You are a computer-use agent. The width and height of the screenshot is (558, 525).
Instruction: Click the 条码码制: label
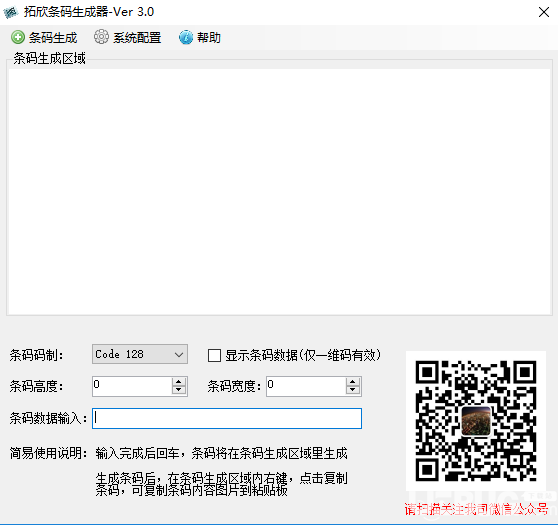(x=37, y=355)
